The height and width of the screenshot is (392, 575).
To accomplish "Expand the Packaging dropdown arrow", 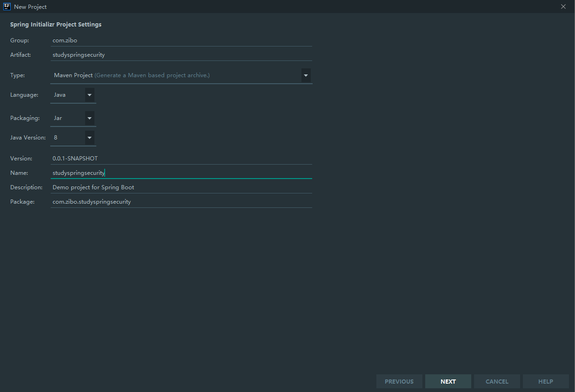I will click(90, 118).
